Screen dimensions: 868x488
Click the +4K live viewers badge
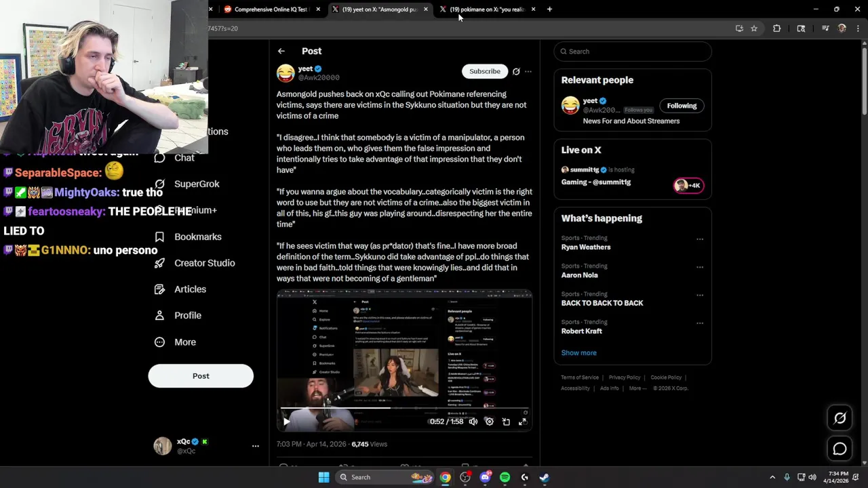point(688,185)
